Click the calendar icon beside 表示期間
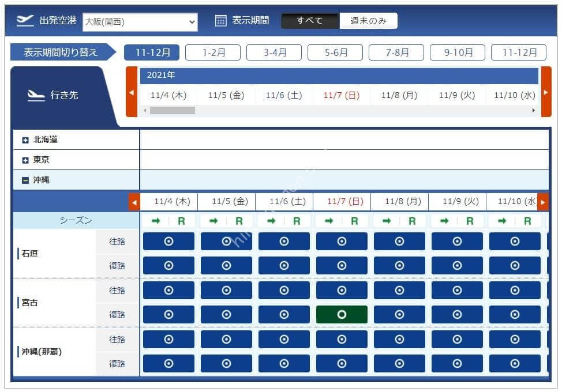Image resolution: width=562 pixels, height=392 pixels. [x=220, y=21]
